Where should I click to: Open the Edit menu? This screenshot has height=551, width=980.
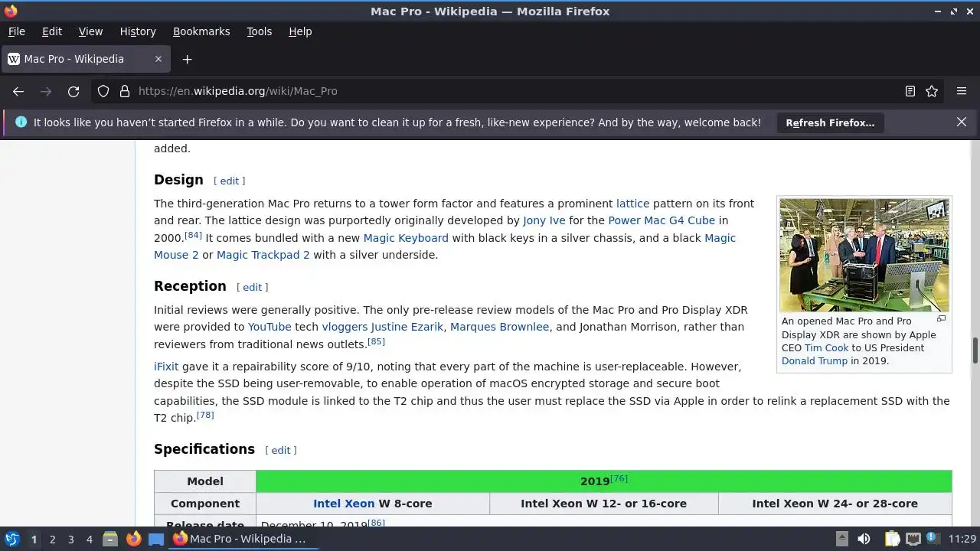click(x=52, y=31)
